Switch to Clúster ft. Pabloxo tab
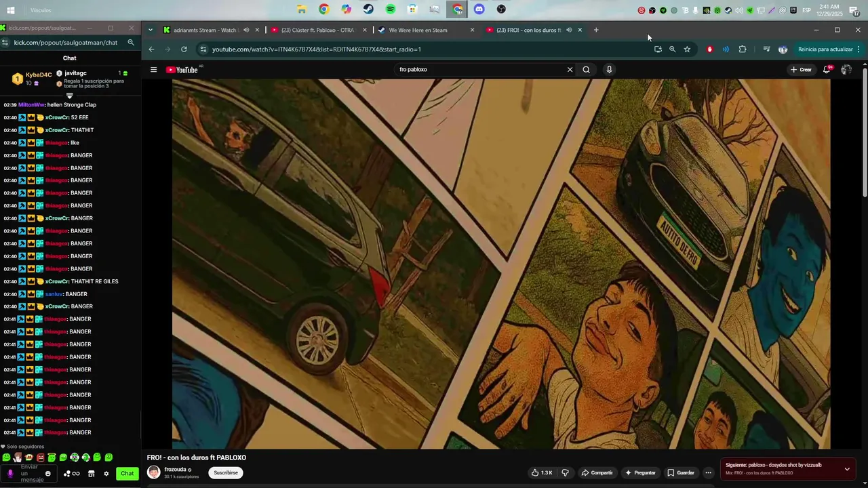The height and width of the screenshot is (488, 868). [x=317, y=30]
